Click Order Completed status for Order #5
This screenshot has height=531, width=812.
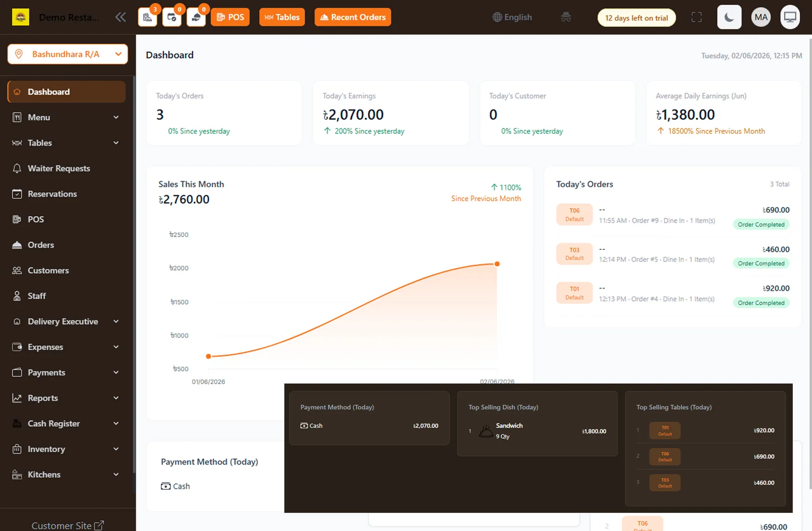click(761, 263)
